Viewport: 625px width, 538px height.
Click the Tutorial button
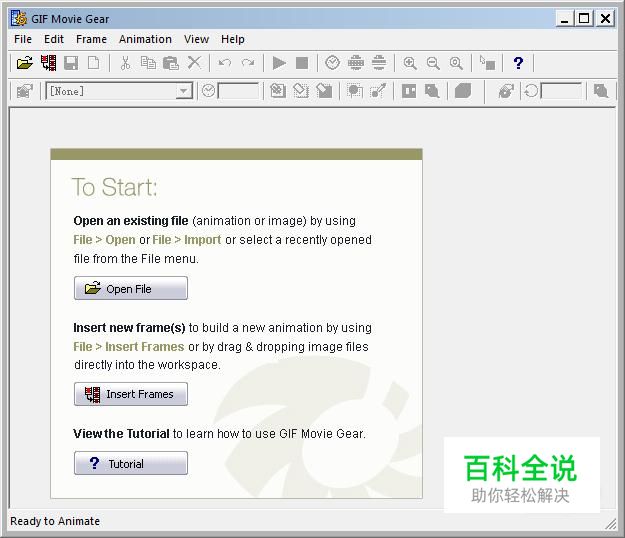(131, 463)
